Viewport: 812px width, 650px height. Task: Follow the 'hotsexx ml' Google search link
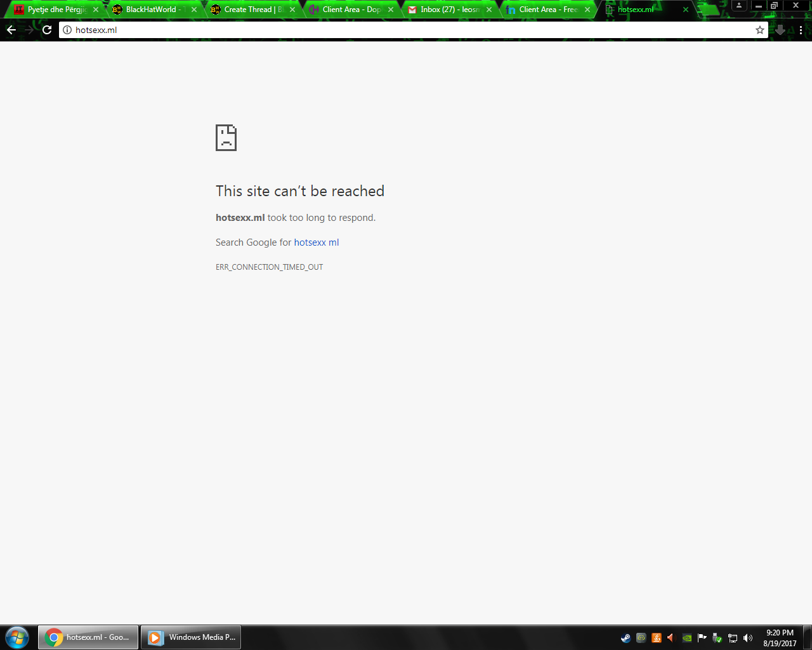tap(317, 242)
